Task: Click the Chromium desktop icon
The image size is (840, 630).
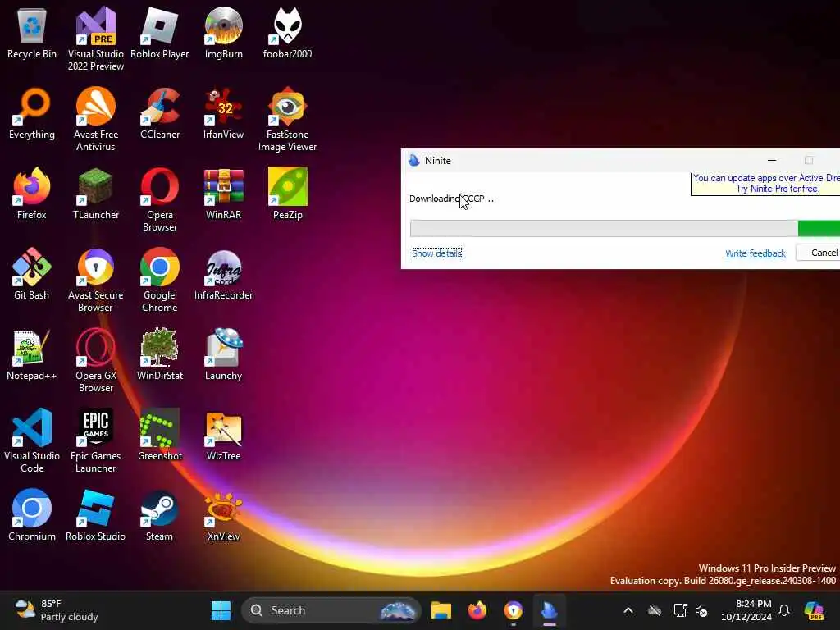Action: pyautogui.click(x=32, y=515)
